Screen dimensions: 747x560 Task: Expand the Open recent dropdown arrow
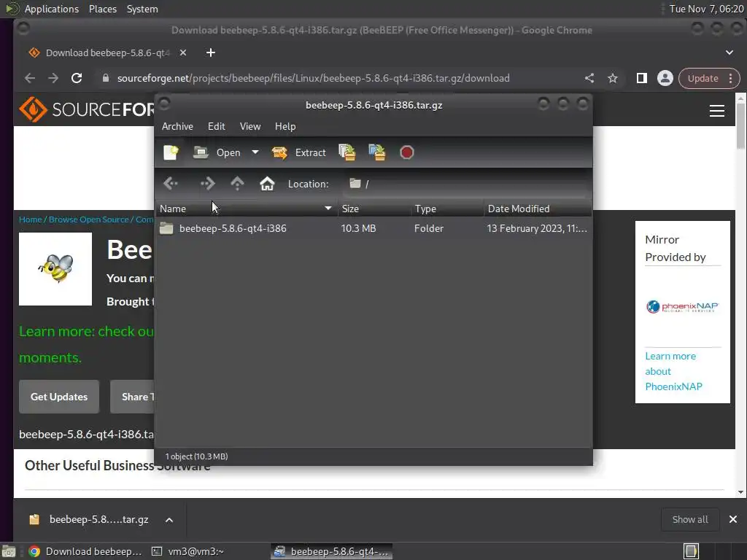tap(255, 152)
